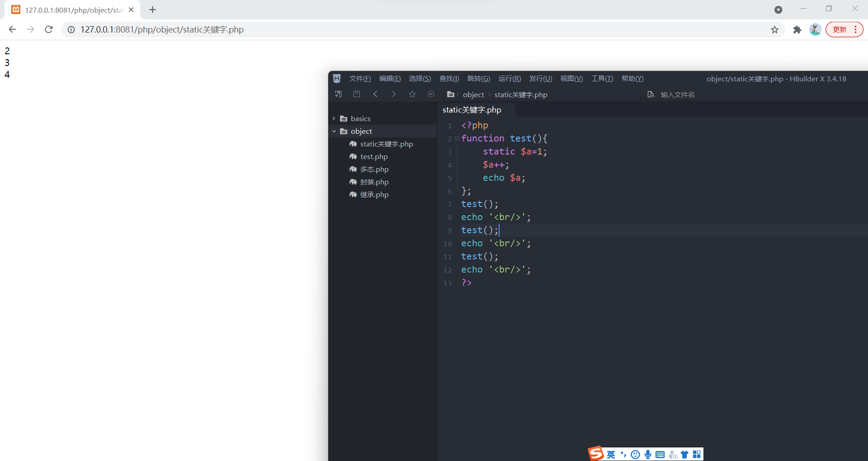Click the bookmark star icon in the toolbar
The height and width of the screenshot is (461, 868).
pyautogui.click(x=412, y=94)
